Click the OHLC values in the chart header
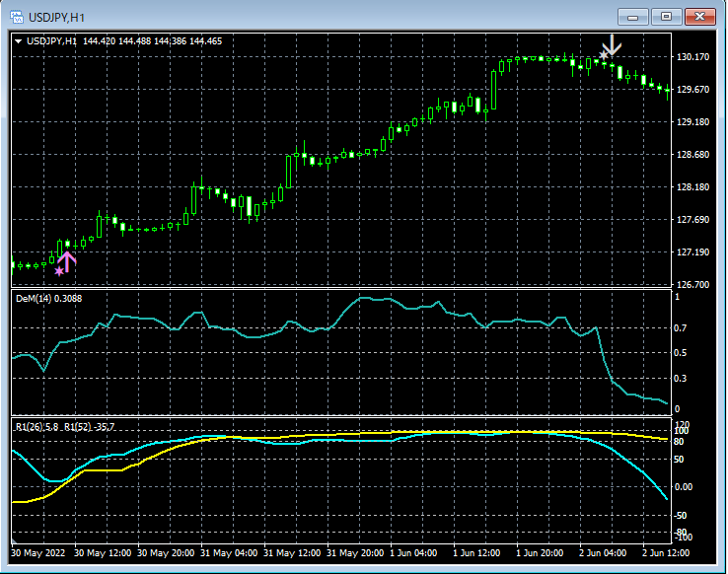The image size is (728, 574). (153, 41)
